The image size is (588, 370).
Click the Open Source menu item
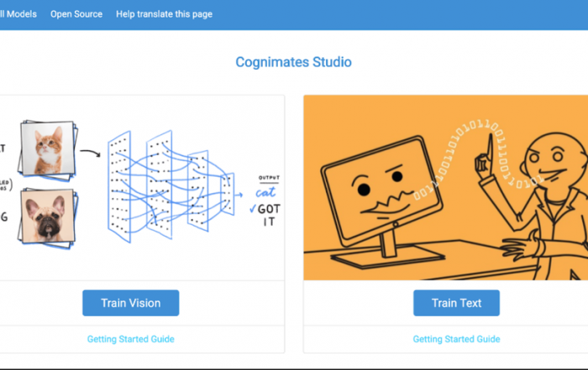click(76, 14)
